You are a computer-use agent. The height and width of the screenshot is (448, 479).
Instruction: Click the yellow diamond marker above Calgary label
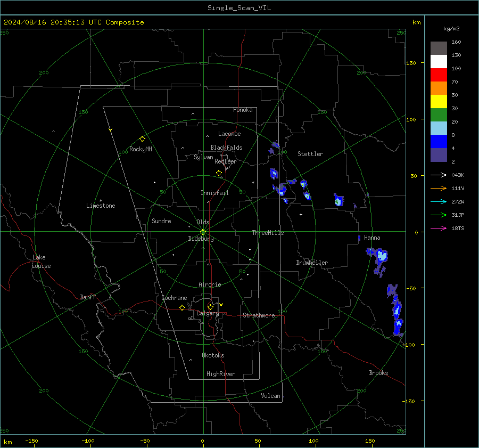210,307
